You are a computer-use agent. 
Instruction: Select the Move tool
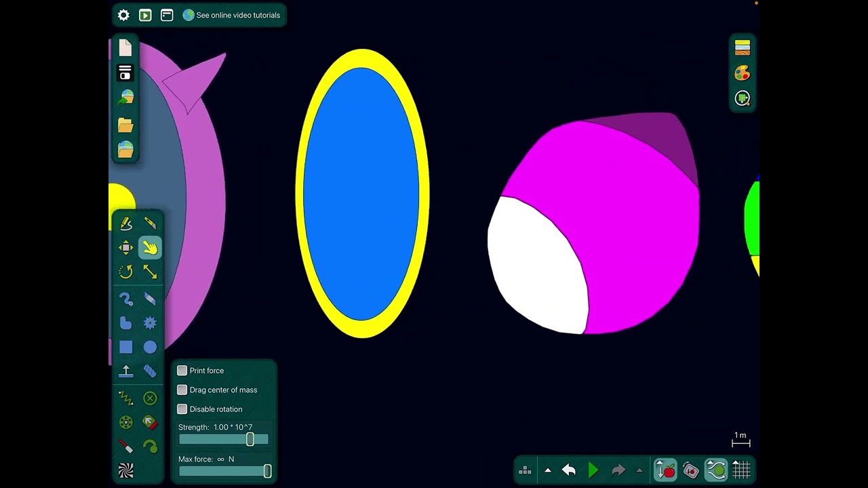click(x=126, y=248)
